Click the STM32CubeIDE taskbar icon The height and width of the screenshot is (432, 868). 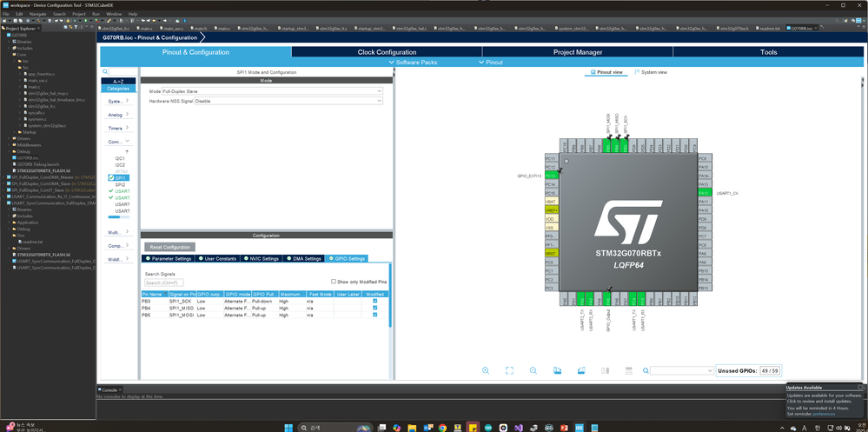pyautogui.click(x=579, y=428)
